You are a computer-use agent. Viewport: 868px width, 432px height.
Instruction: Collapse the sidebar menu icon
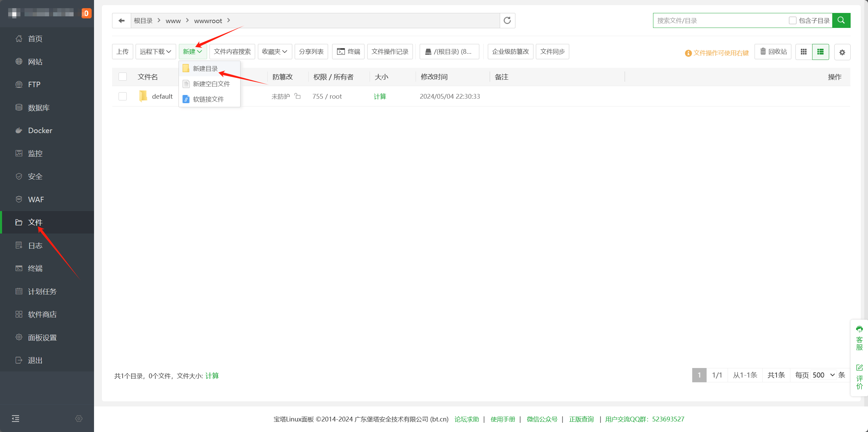(15, 418)
